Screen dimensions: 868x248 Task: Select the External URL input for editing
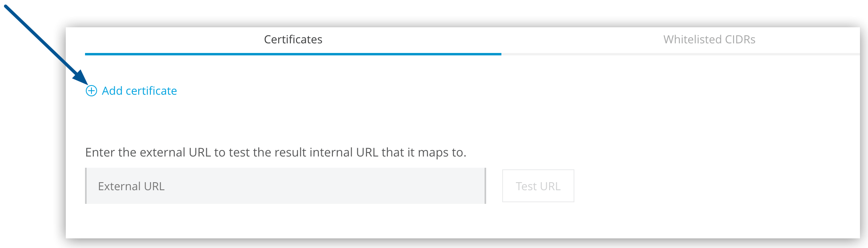click(285, 186)
